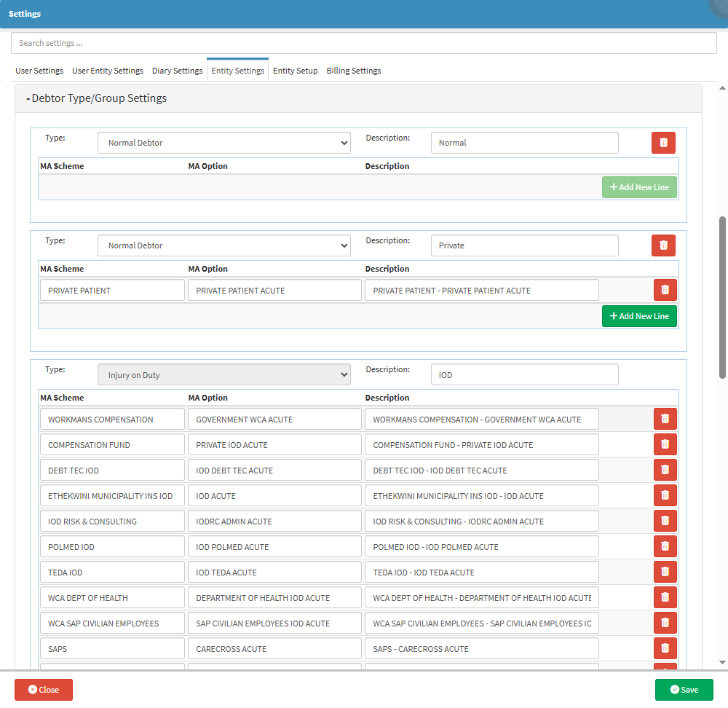Delete the TEDA IOD row

click(665, 572)
